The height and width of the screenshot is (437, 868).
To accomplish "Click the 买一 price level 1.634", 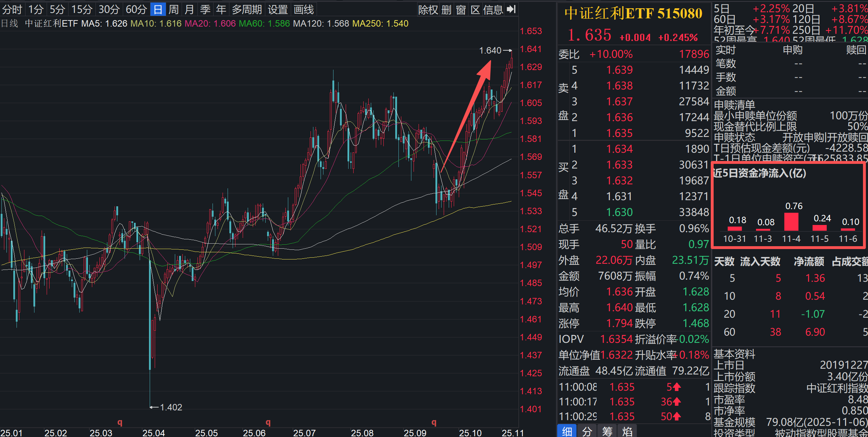I will [620, 149].
